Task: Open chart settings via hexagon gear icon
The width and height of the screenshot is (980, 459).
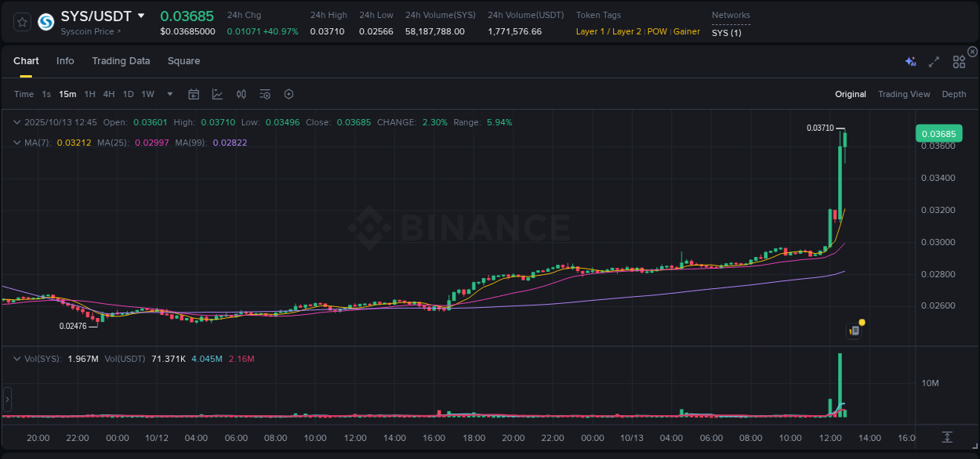Action: (289, 93)
